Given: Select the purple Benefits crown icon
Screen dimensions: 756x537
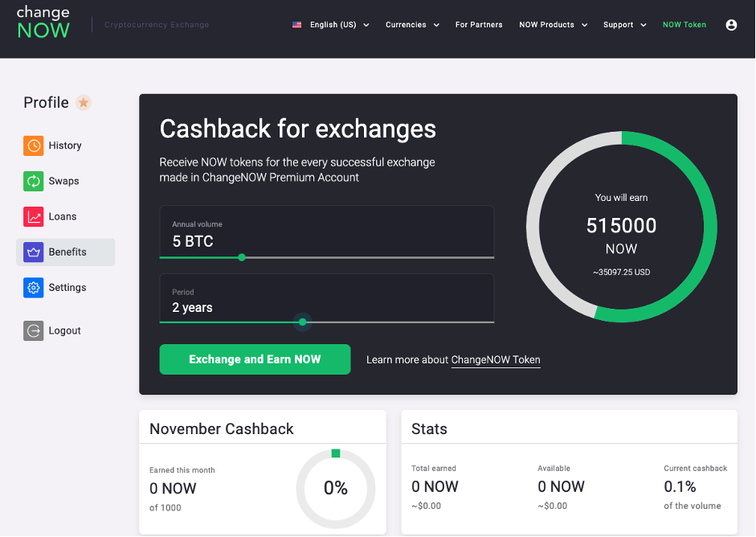Looking at the screenshot, I should (33, 252).
